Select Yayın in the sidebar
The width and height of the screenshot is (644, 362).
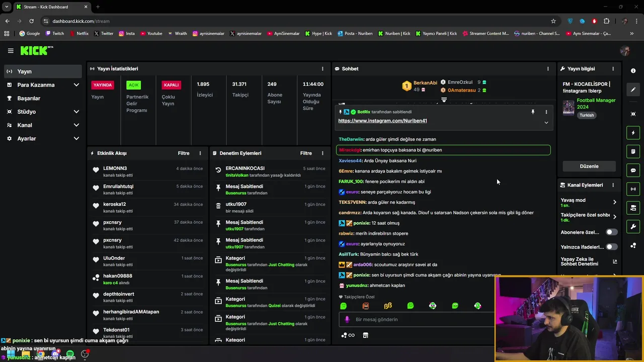(x=43, y=71)
